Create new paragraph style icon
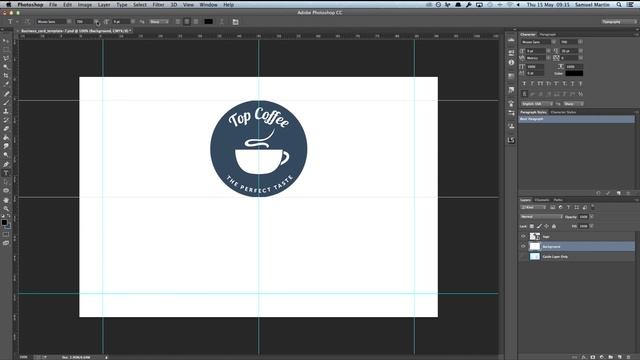 (619, 193)
